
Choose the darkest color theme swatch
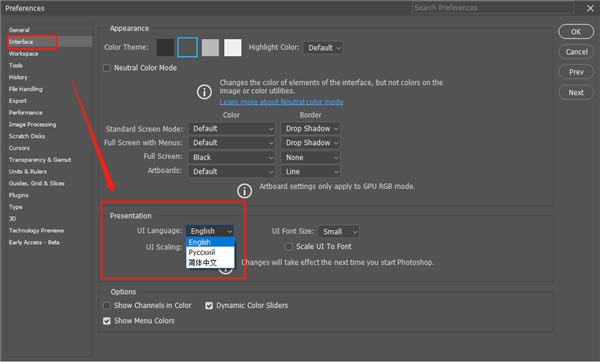click(165, 47)
